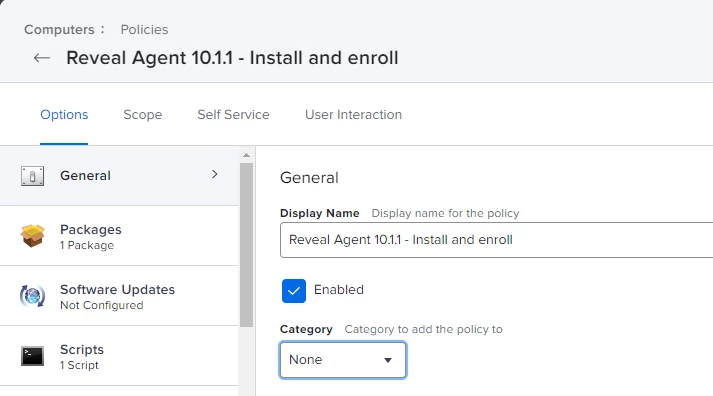The height and width of the screenshot is (396, 713).
Task: Click the '1 Script' subtitle text
Action: tap(79, 366)
